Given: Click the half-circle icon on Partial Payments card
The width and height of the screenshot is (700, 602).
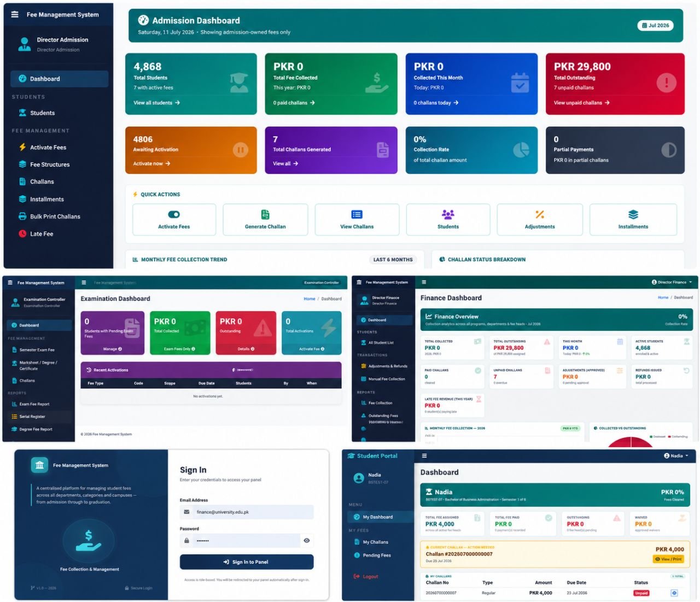Looking at the screenshot, I should pos(669,150).
